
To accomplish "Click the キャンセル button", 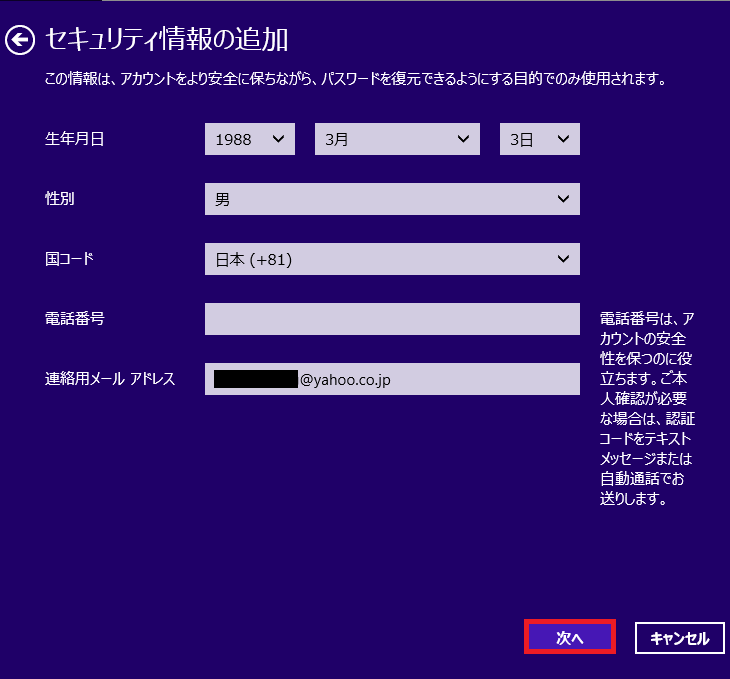I will (x=680, y=638).
